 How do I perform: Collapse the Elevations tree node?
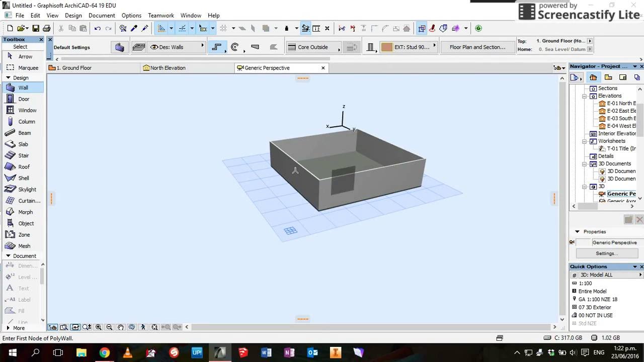coord(585,96)
